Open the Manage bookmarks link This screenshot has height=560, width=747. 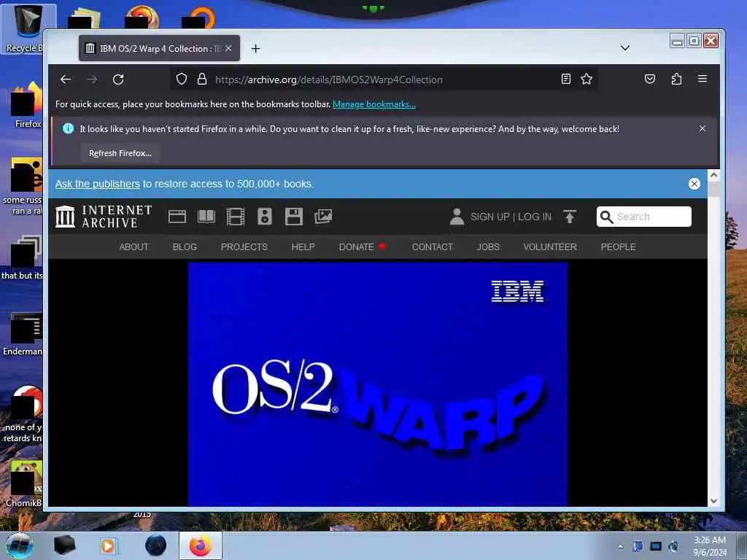point(374,104)
